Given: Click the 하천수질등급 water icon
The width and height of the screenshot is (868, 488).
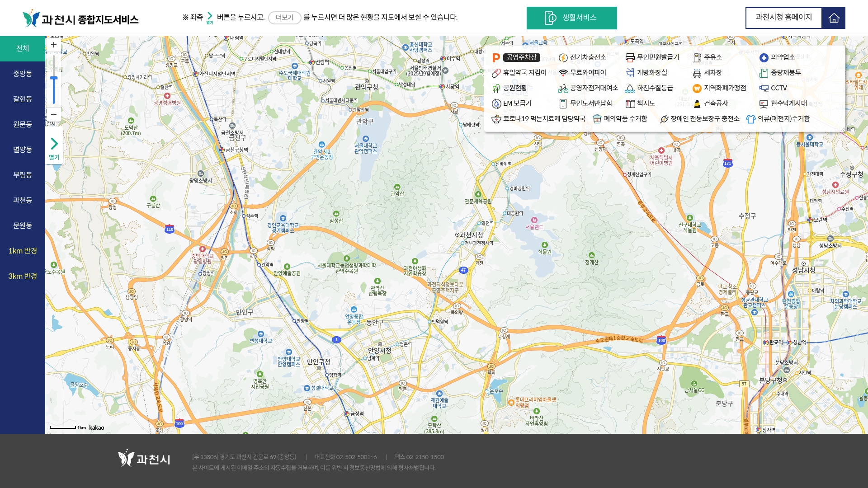Looking at the screenshot, I should pos(630,88).
